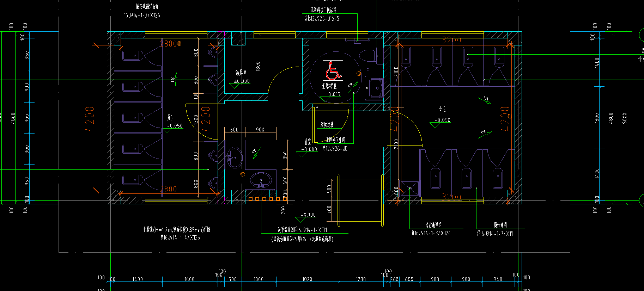The image size is (644, 291).
Task: Select the 5000 overall dimension at right
Action: [625, 118]
